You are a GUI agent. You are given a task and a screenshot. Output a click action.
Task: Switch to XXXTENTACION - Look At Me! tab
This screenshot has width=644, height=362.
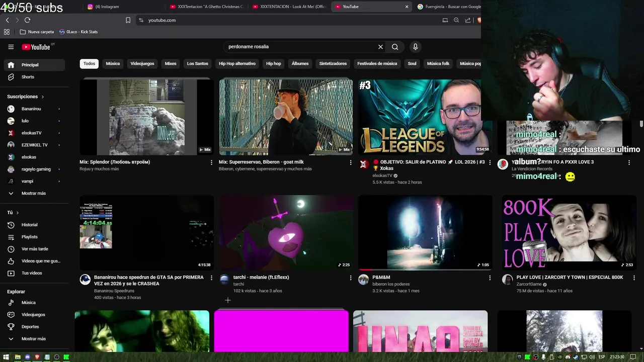[288, 7]
